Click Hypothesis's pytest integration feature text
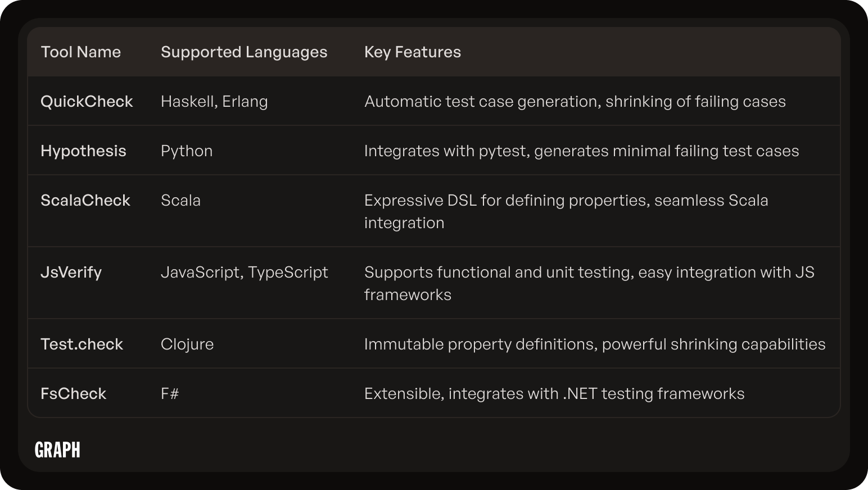Screen dimensions: 868x490 581,151
